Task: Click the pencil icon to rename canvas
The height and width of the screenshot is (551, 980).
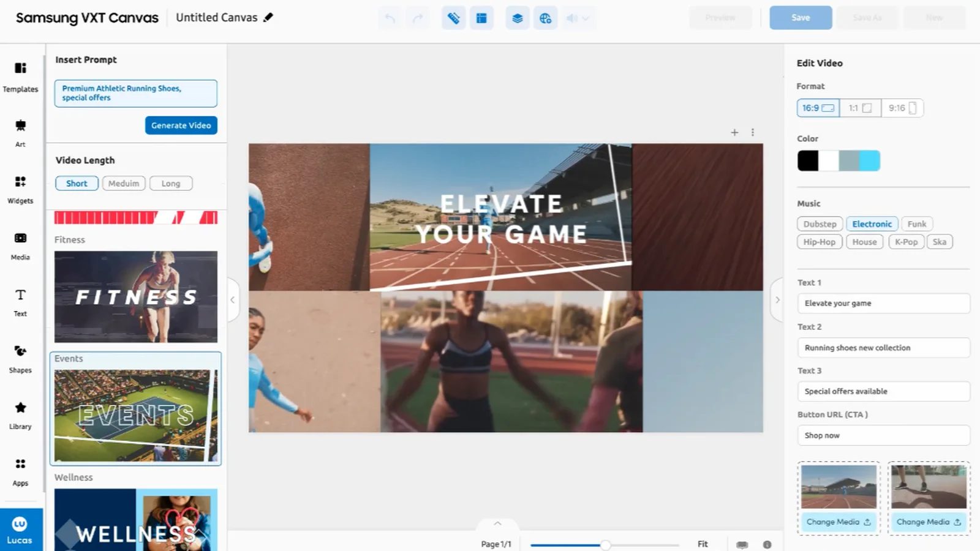Action: (x=268, y=17)
